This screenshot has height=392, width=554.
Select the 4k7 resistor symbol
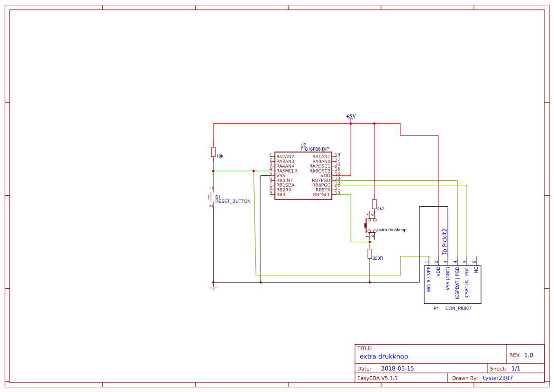pyautogui.click(x=374, y=205)
